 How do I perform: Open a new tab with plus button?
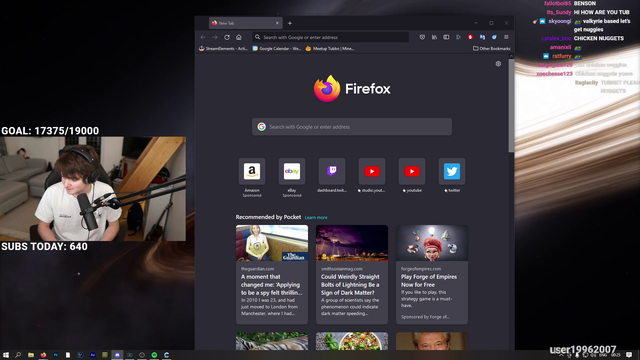(290, 23)
